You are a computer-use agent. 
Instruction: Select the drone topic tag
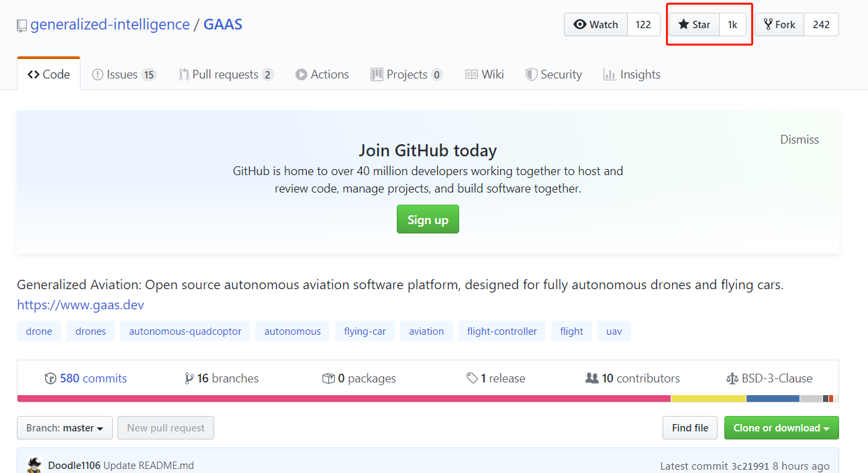(39, 331)
